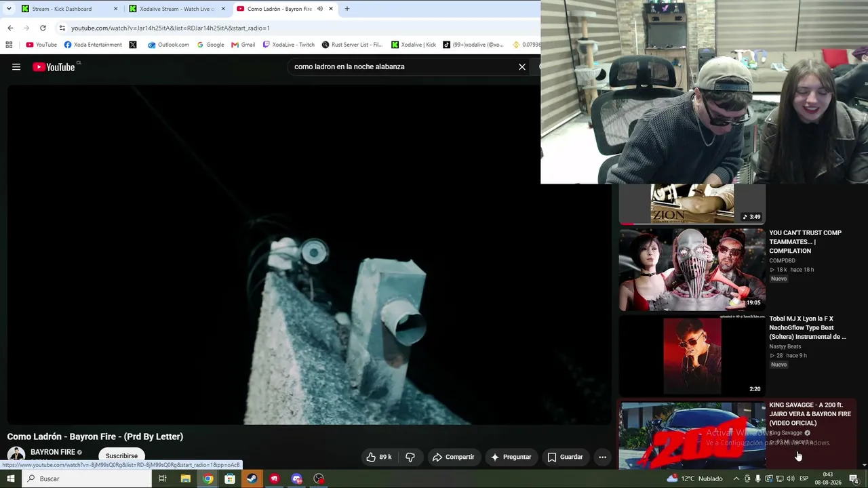This screenshot has height=488, width=868.
Task: Click the 'Preguntar' ask button
Action: pyautogui.click(x=511, y=457)
